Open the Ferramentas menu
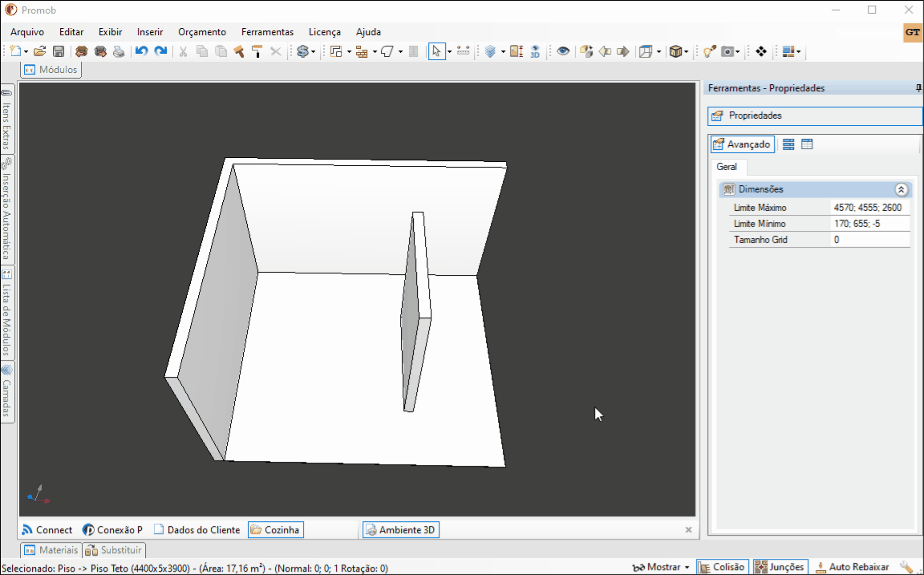This screenshot has height=575, width=924. (268, 32)
